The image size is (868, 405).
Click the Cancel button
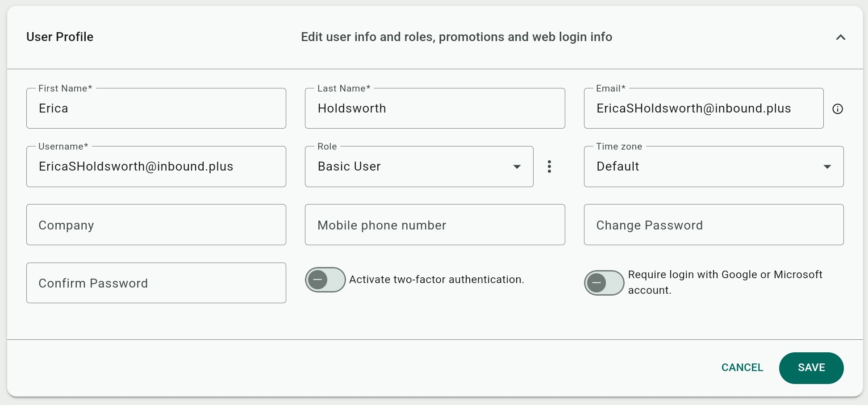742,368
